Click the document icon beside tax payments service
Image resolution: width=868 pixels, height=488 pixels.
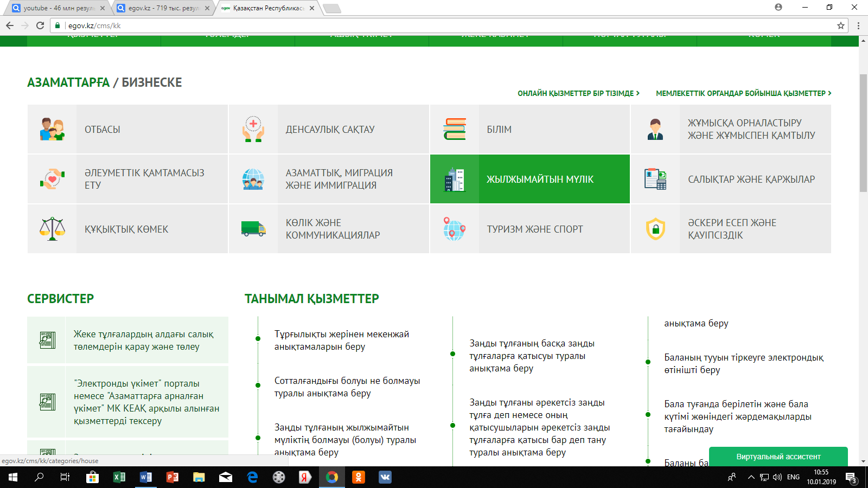point(48,340)
